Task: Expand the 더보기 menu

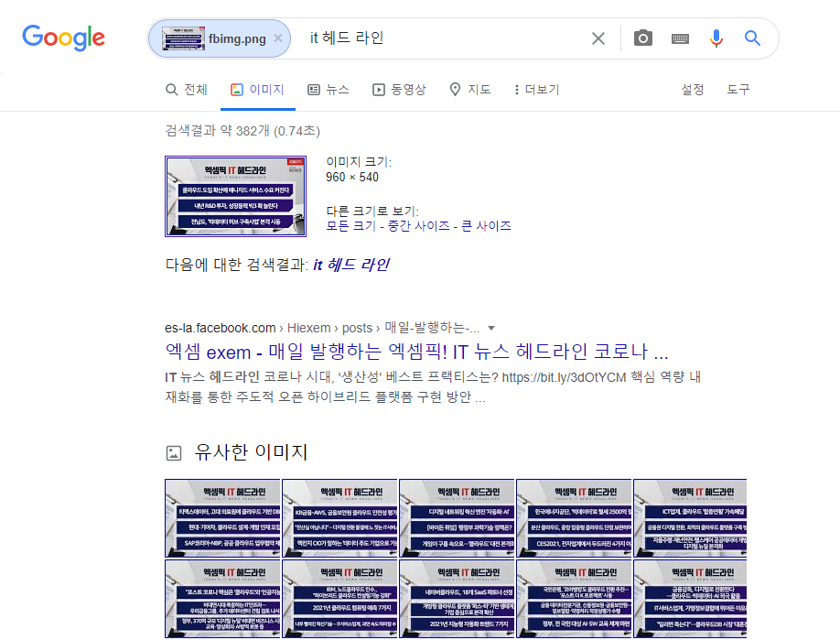Action: point(536,90)
